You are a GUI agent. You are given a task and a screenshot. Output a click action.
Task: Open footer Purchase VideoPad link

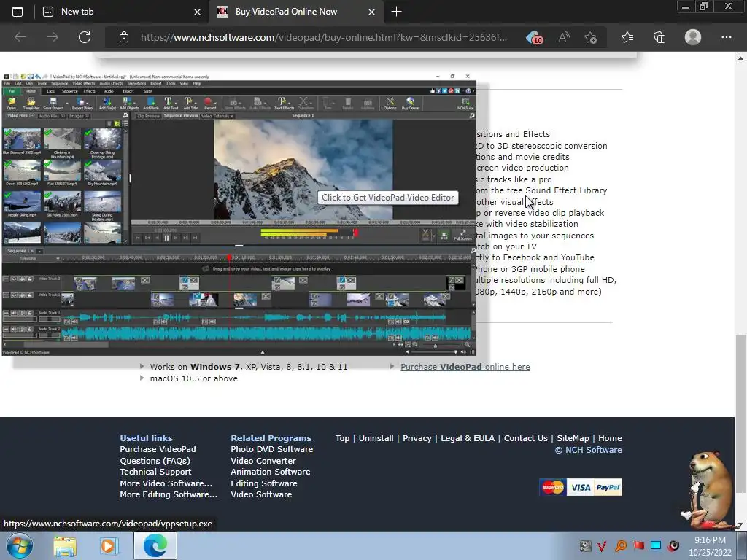coord(158,449)
